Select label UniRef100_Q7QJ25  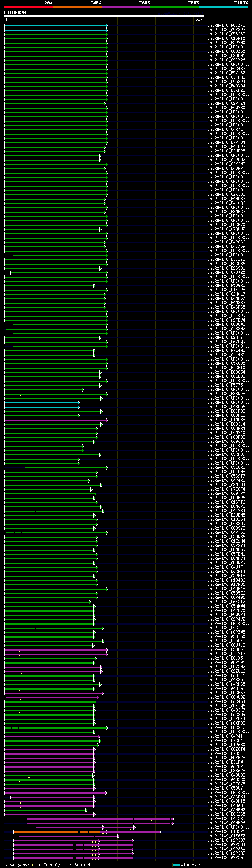pos(226,272)
